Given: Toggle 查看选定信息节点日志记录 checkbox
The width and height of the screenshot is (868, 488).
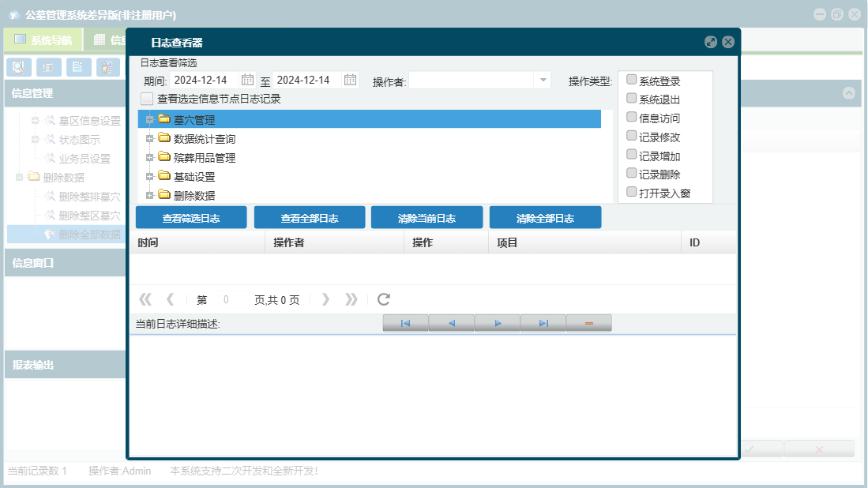Looking at the screenshot, I should [147, 99].
